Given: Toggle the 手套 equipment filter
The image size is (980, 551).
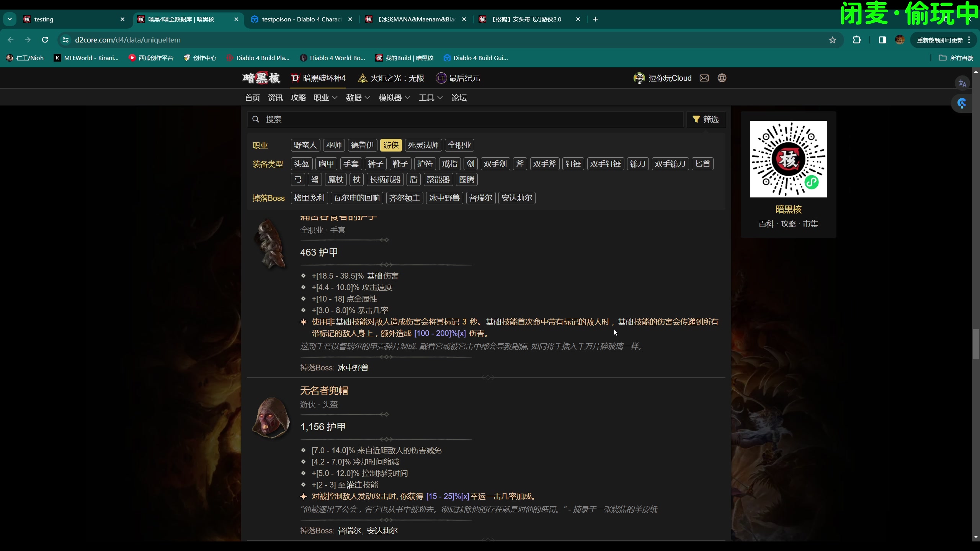Looking at the screenshot, I should [x=351, y=164].
